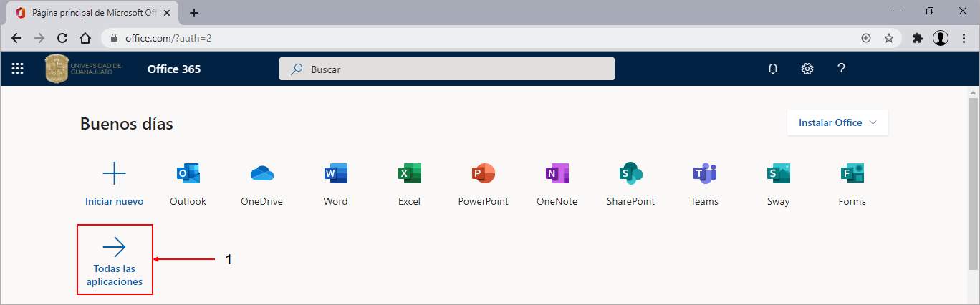Open the Chrome three-dot menu
The image size is (980, 305).
964,38
